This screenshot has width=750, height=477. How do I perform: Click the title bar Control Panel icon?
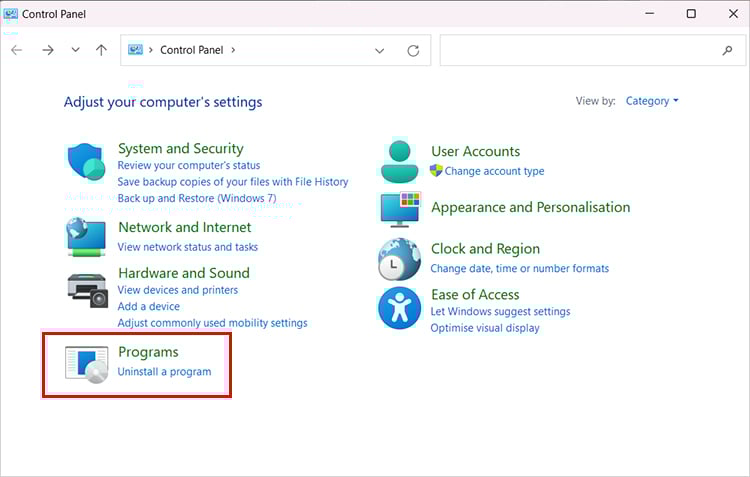coord(11,14)
